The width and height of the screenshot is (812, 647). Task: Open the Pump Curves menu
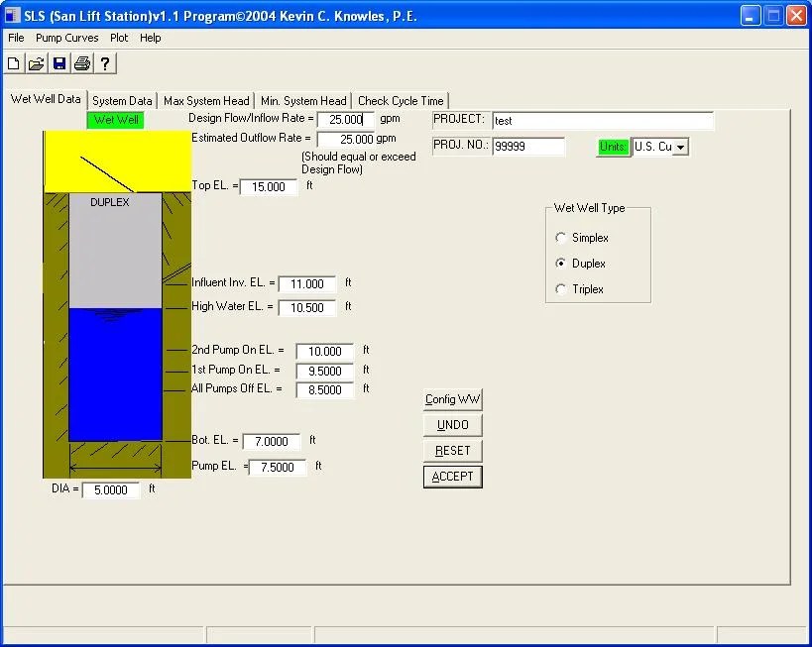(x=66, y=38)
